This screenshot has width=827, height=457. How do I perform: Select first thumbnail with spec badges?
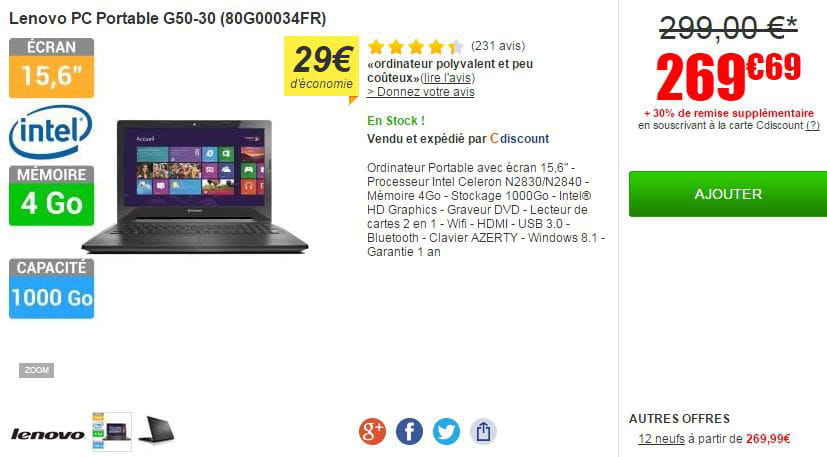(x=112, y=432)
